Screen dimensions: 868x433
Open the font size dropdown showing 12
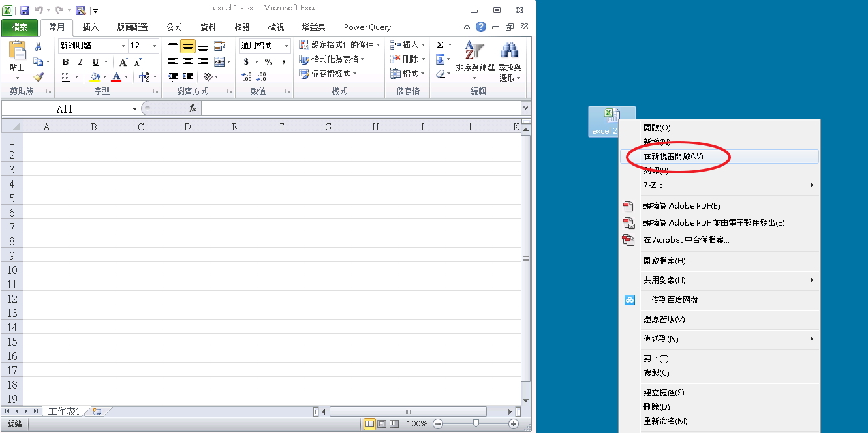click(155, 46)
